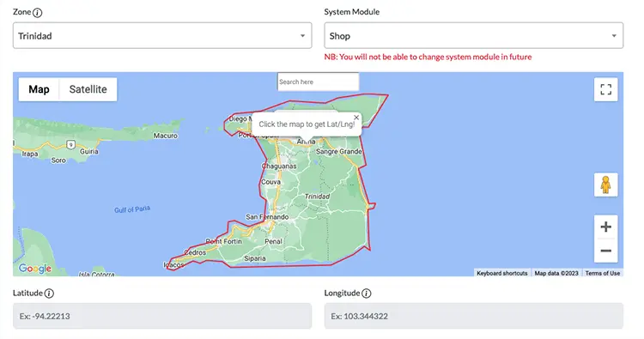644x339 pixels.
Task: Expand the Zone dropdown showing Trinidad
Action: click(x=162, y=36)
